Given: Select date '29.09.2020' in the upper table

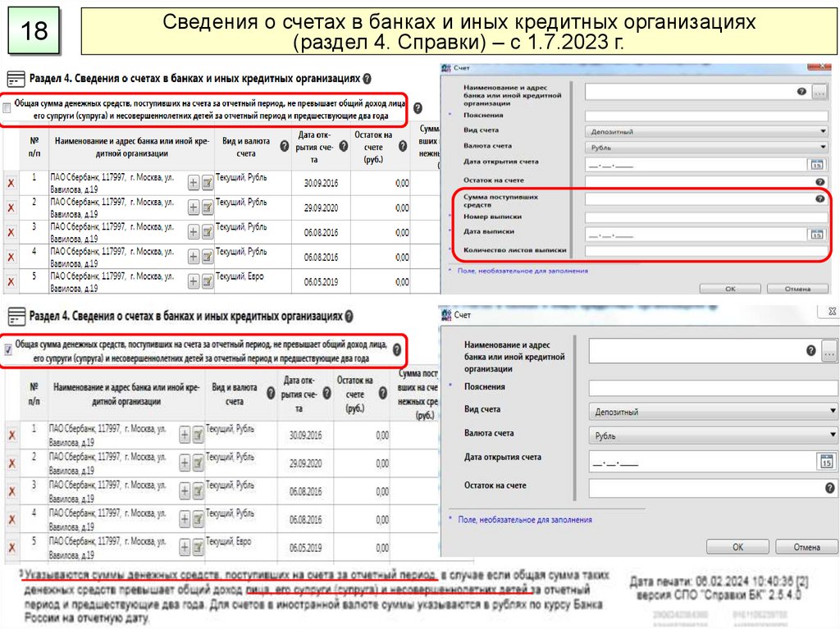Looking at the screenshot, I should point(321,207).
